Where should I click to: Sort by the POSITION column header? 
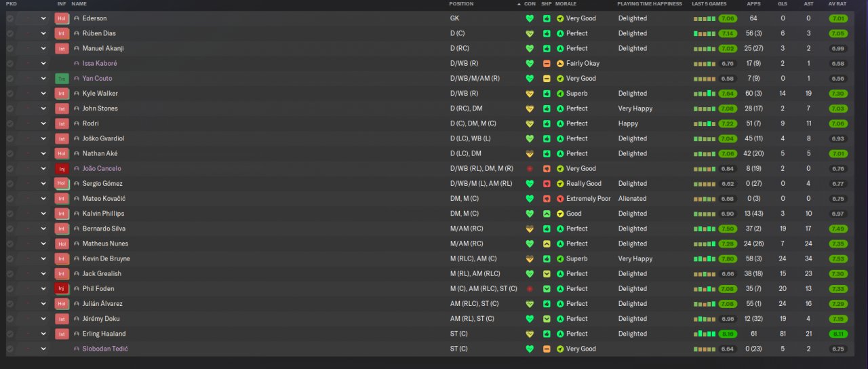pyautogui.click(x=461, y=4)
